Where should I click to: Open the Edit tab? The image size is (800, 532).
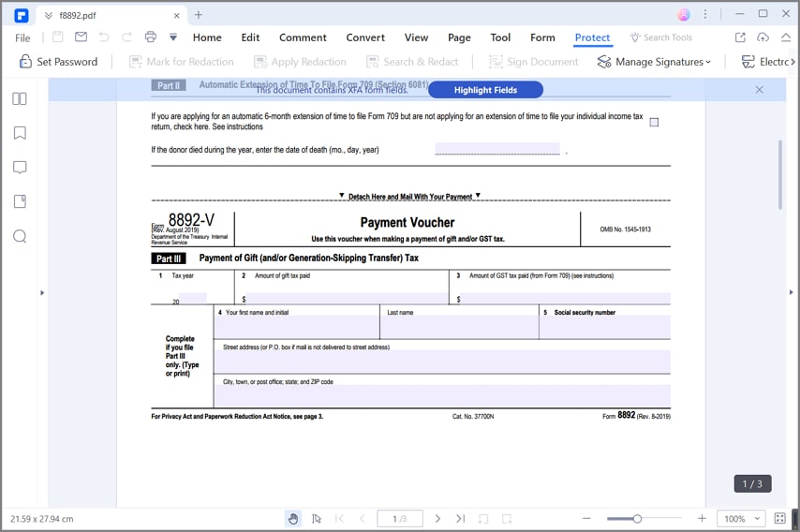point(250,37)
